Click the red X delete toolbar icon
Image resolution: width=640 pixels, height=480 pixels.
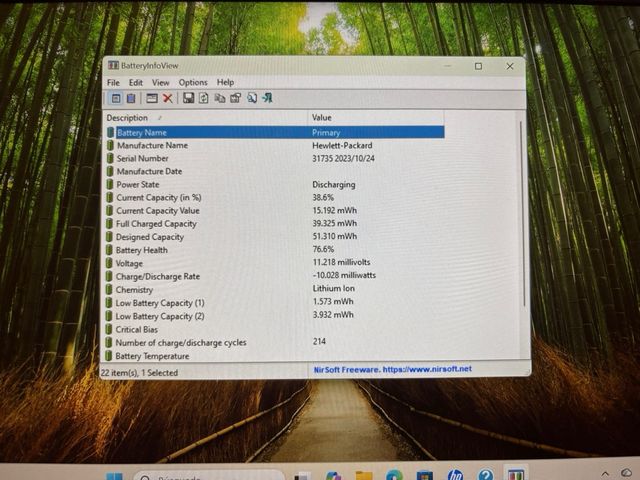[x=168, y=98]
